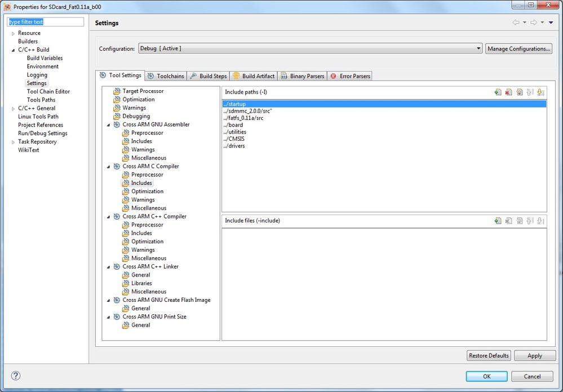Delete the selected include path

[x=508, y=92]
